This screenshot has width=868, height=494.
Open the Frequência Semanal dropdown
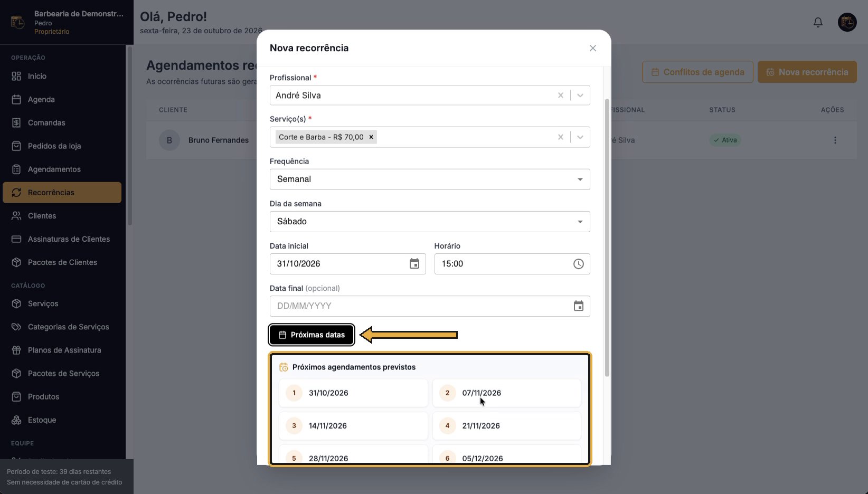click(430, 179)
